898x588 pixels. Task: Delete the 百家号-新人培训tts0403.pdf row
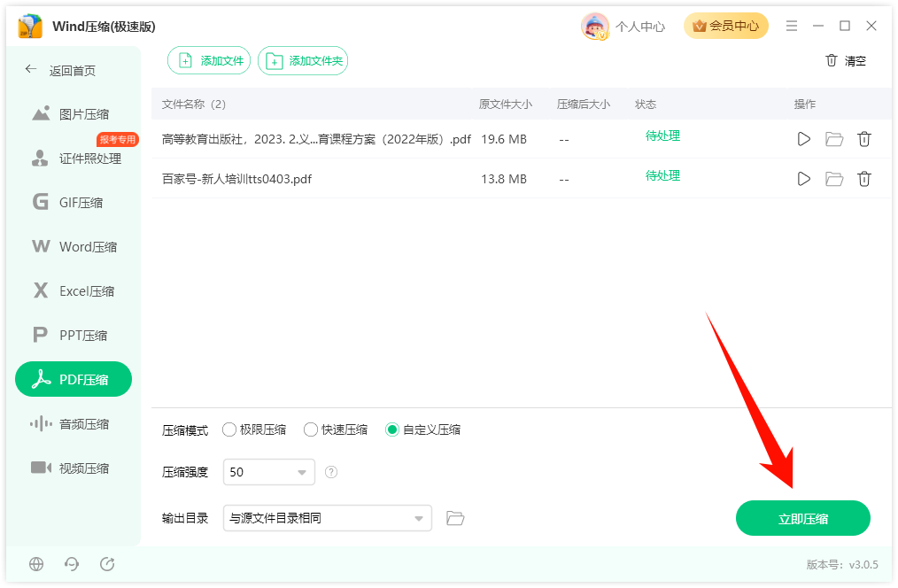point(864,179)
